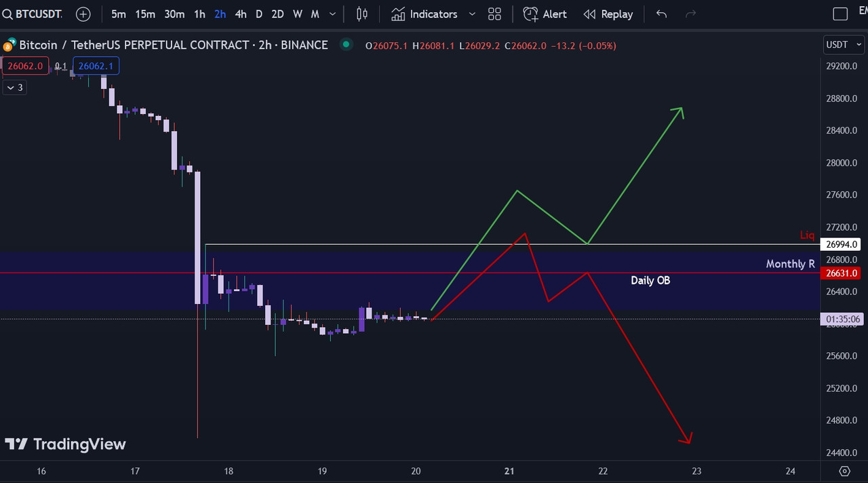Click the Bitcoin symbol logo icon
Image resolution: width=868 pixels, height=483 pixels.
tap(8, 46)
